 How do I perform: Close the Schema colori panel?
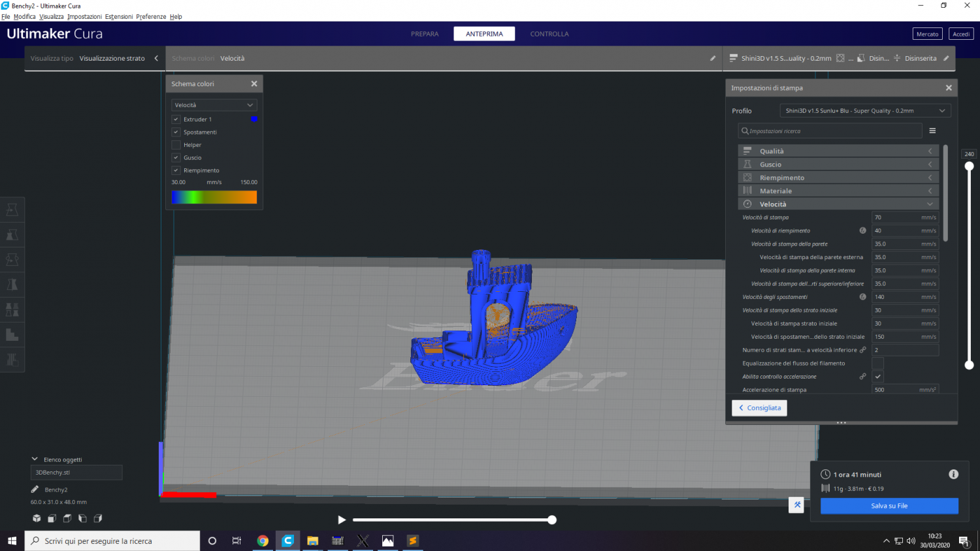coord(254,84)
